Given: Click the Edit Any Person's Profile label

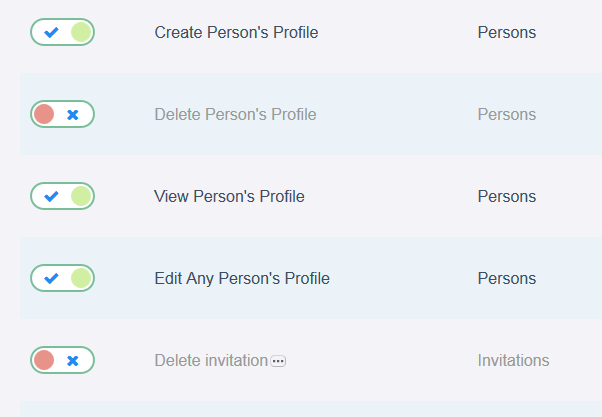Looking at the screenshot, I should tap(241, 278).
